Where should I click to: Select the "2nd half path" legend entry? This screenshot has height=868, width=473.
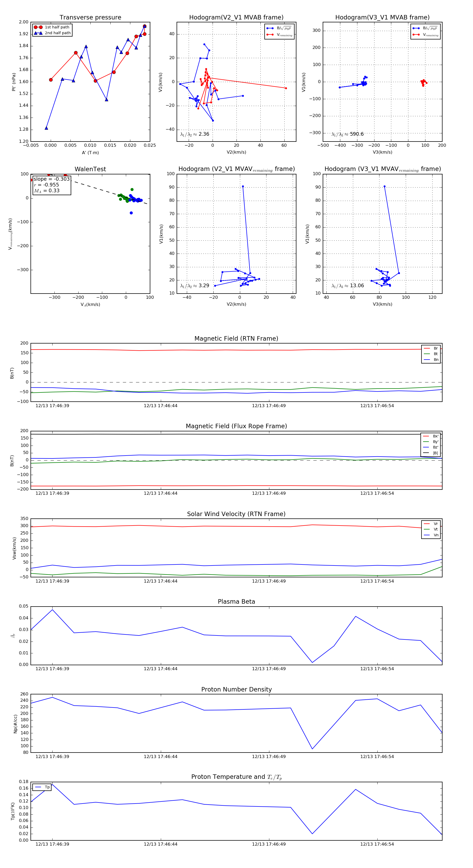[x=52, y=33]
